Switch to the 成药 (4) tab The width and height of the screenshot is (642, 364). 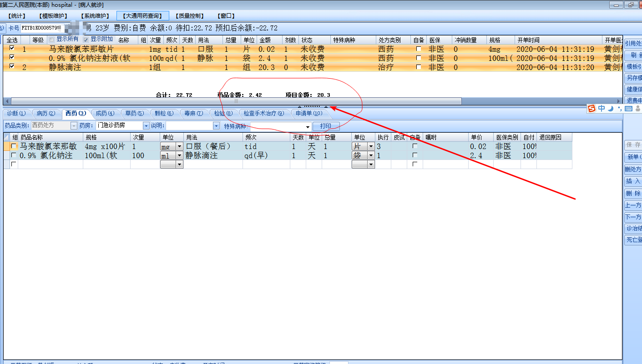105,113
